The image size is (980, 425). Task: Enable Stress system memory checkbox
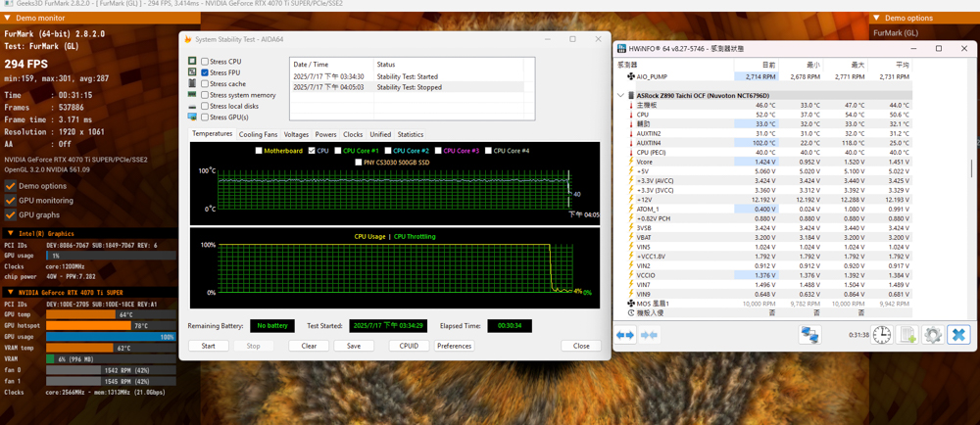coord(205,95)
